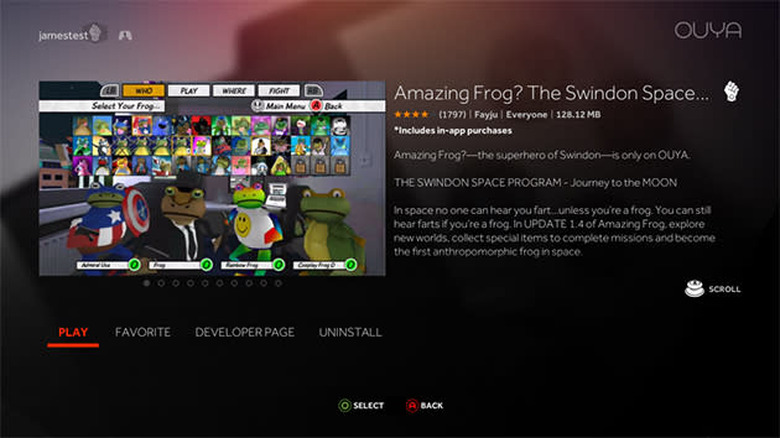Open the DEVELOPER PAGE
The image size is (780, 438).
coord(245,332)
